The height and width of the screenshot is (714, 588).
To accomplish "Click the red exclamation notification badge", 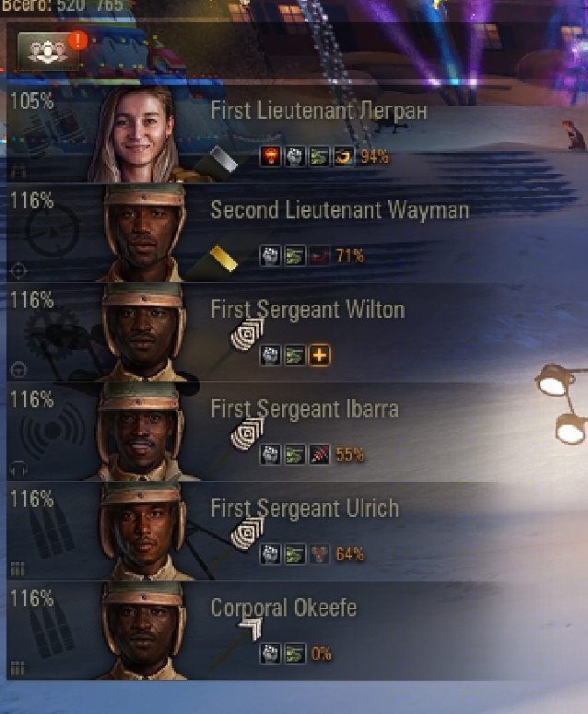I will [x=78, y=40].
